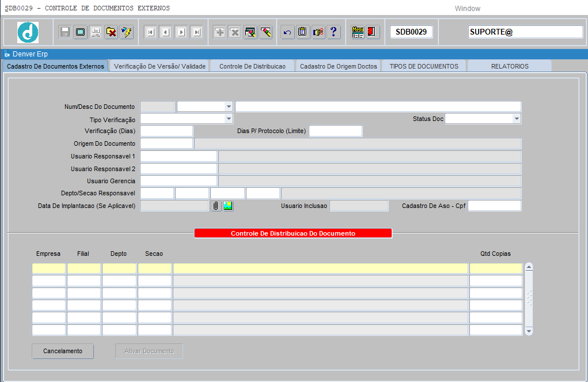Open help with the question mark icon
The image size is (588, 382).
pos(333,32)
